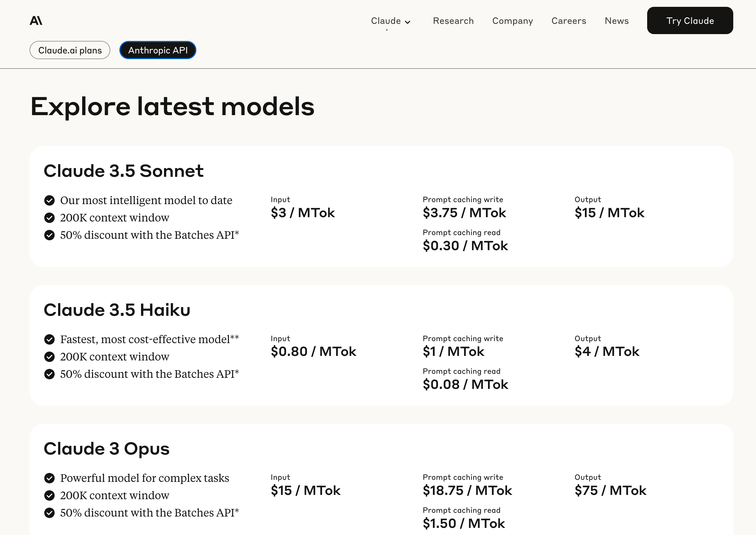Click checkmark icon by Sonnet's Batches API discount
This screenshot has height=535, width=756.
click(x=49, y=235)
